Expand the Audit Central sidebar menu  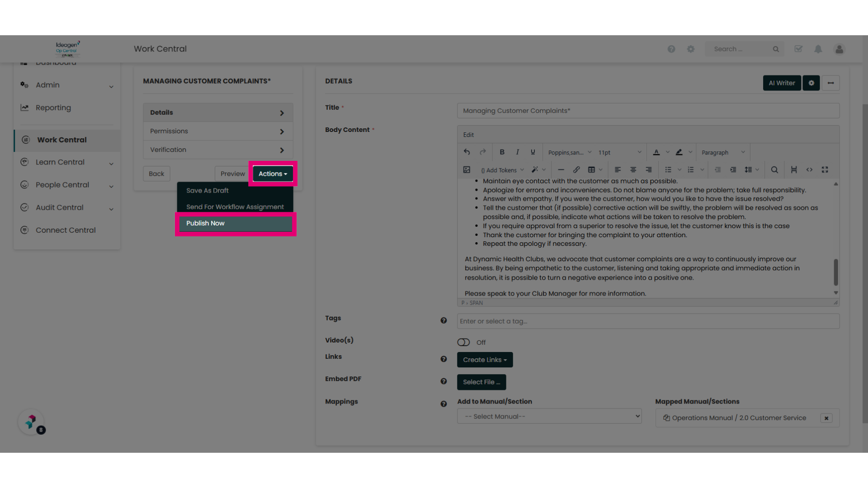point(67,207)
